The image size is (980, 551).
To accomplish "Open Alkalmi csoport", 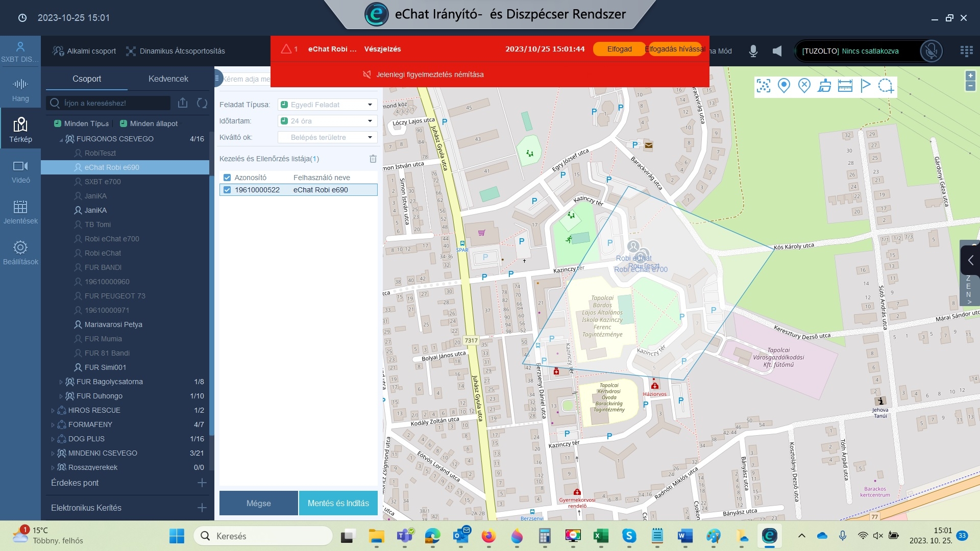I will pos(84,51).
